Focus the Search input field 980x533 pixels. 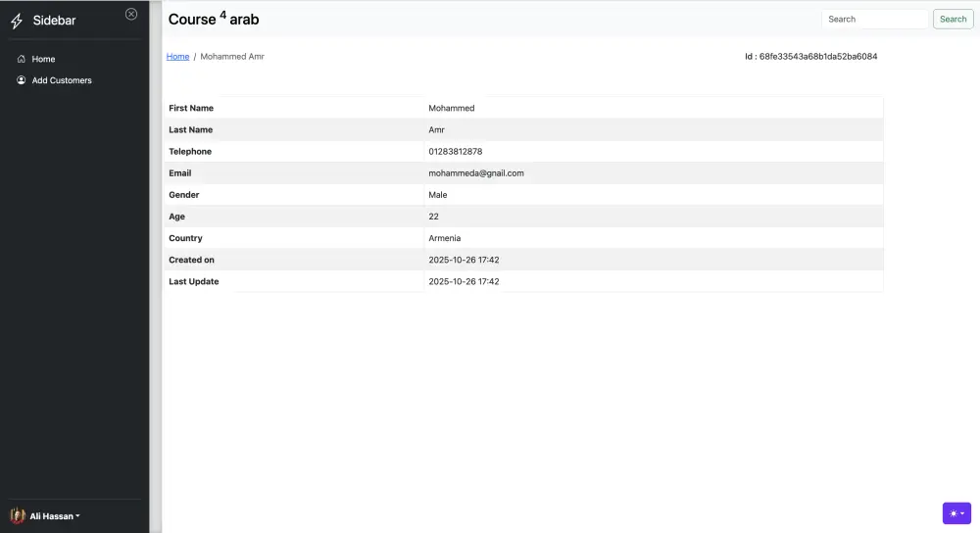coord(874,19)
